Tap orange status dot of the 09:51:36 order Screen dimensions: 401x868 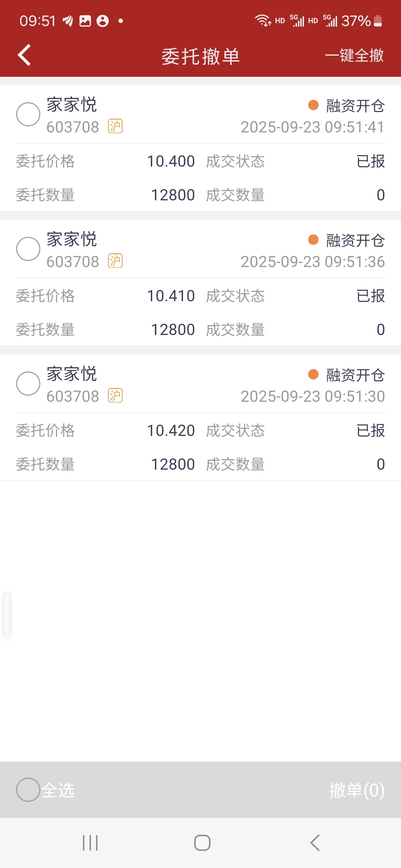point(313,240)
